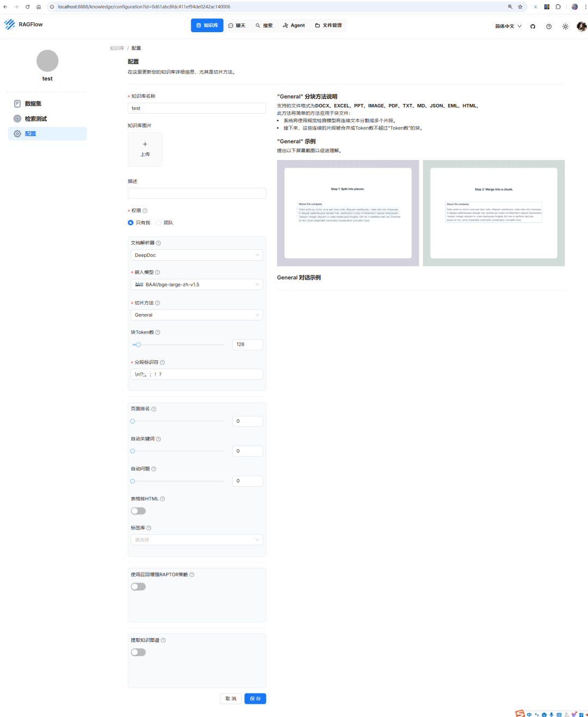Open the 简体中文 language selector
The height and width of the screenshot is (717, 588).
click(x=508, y=26)
